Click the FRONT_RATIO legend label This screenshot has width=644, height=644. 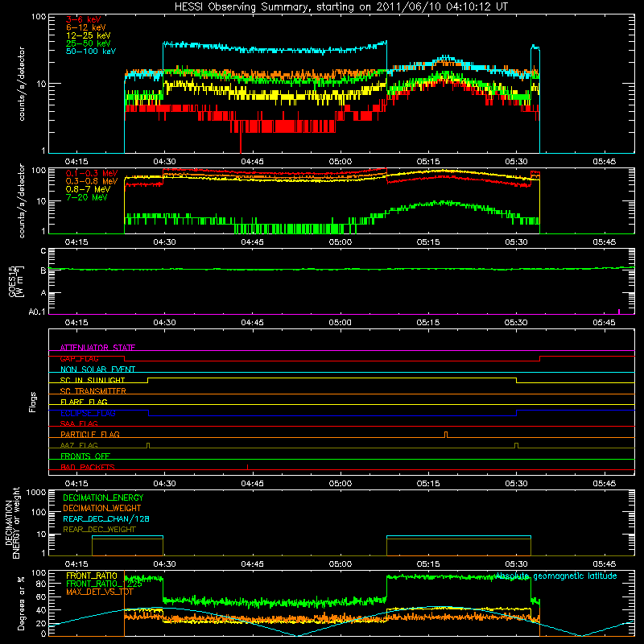pyautogui.click(x=92, y=576)
